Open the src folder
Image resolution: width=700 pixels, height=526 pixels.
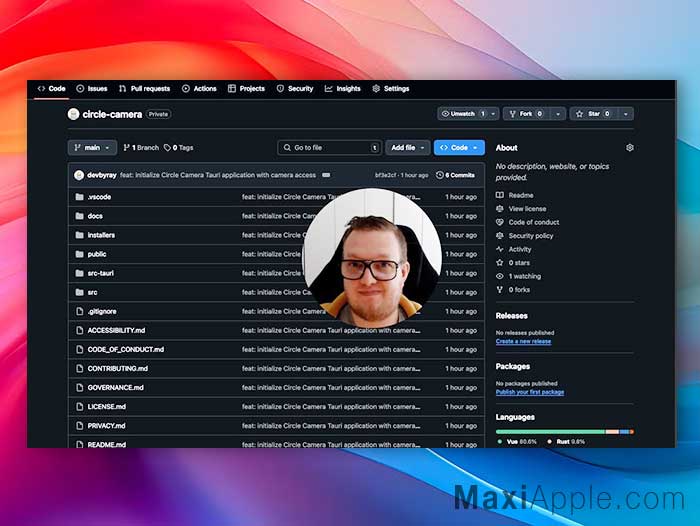click(x=92, y=292)
